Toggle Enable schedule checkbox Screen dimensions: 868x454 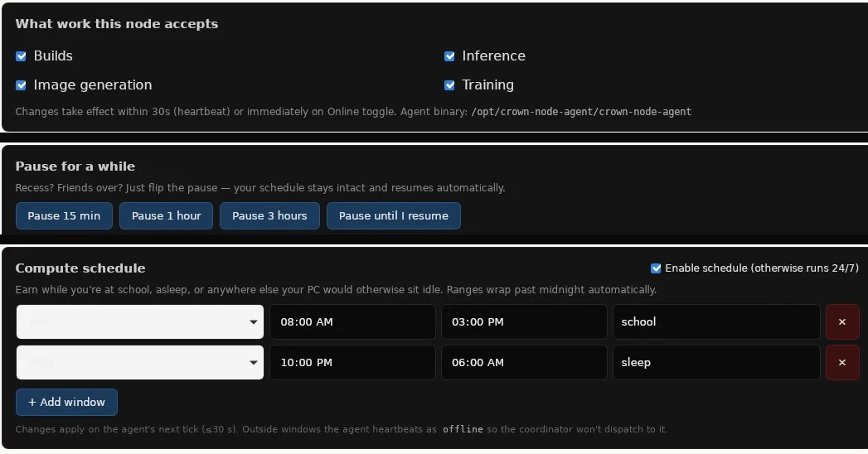pos(656,268)
